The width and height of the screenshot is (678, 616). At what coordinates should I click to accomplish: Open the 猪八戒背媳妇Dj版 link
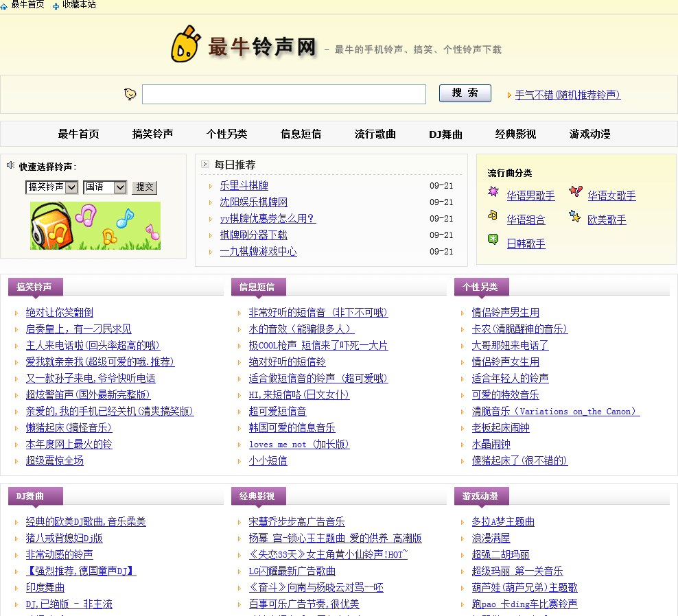pyautogui.click(x=64, y=538)
